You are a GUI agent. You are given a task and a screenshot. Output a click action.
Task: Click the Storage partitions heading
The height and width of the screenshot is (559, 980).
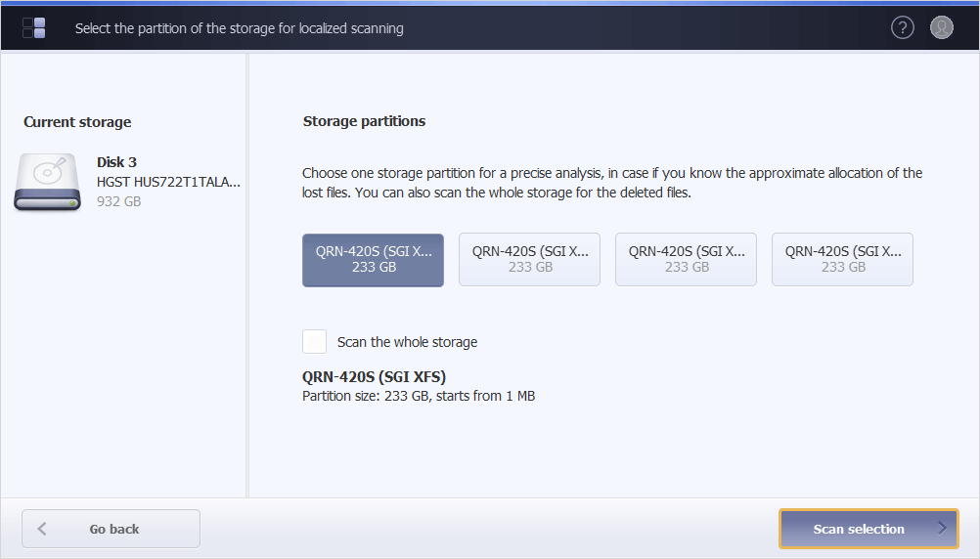[364, 121]
